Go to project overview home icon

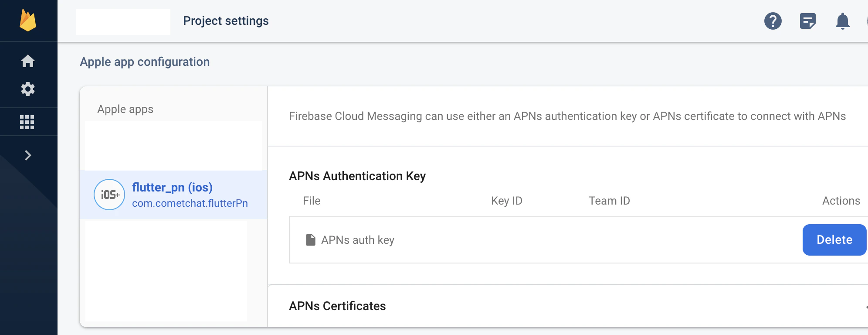(x=28, y=61)
